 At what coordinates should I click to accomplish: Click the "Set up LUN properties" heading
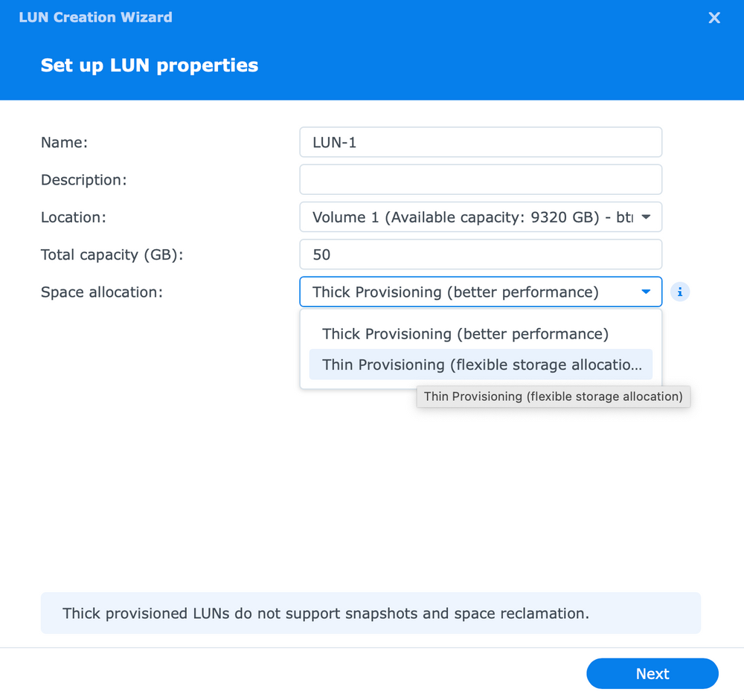pyautogui.click(x=149, y=65)
